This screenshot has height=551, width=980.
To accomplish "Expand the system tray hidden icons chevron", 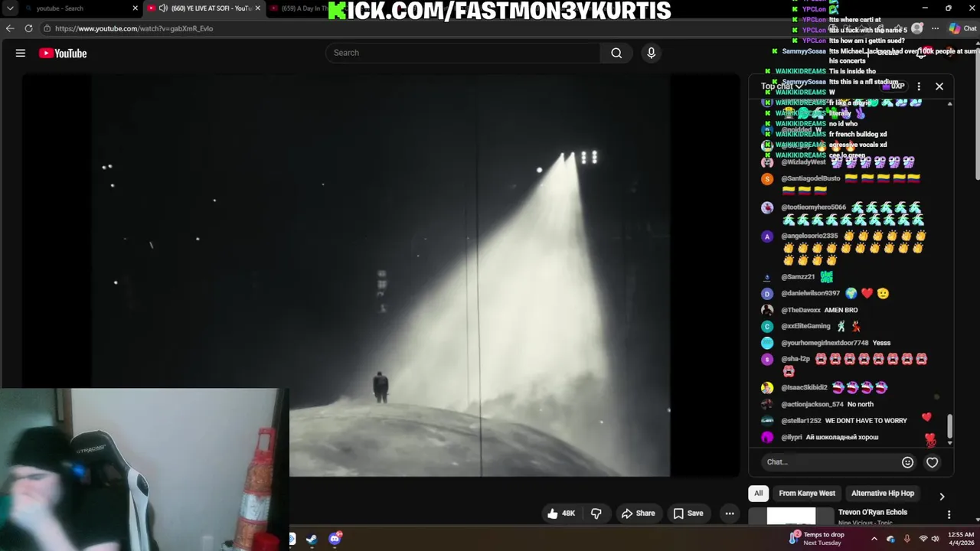I will pos(874,539).
